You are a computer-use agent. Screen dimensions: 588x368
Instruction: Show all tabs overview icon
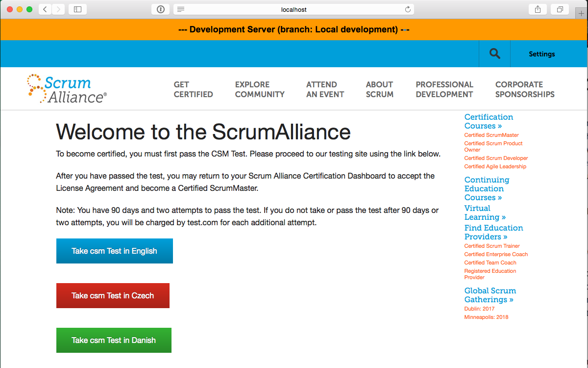560,9
